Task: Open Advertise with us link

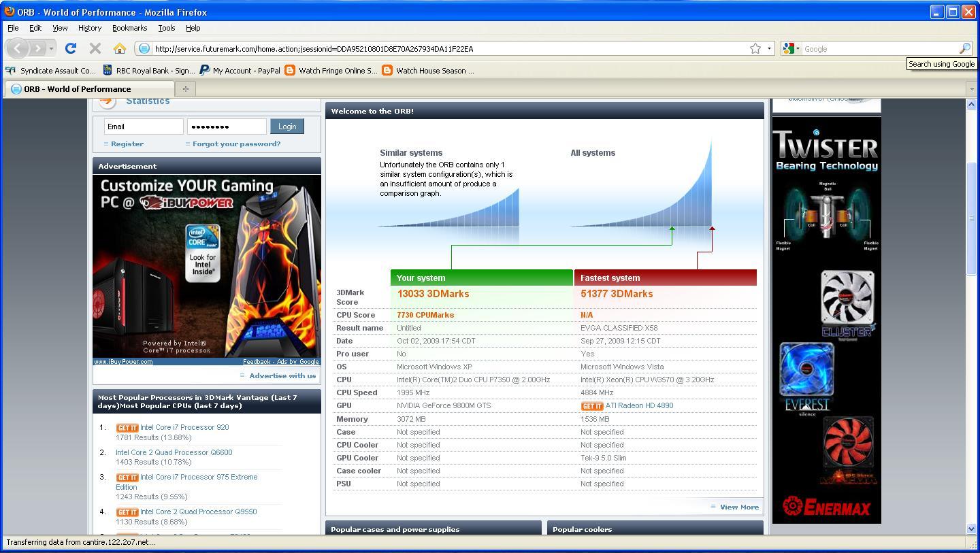Action: tap(282, 375)
